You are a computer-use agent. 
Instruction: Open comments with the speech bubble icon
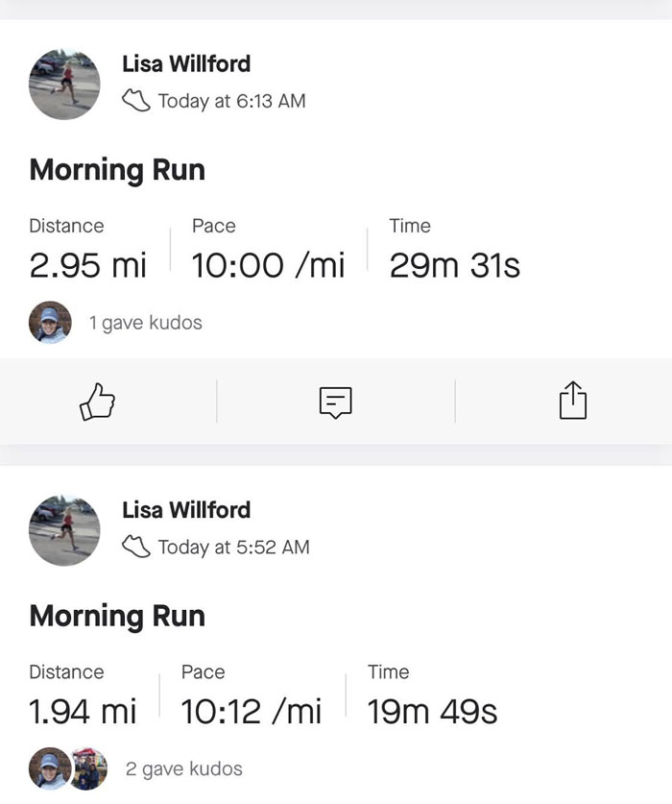tap(335, 402)
